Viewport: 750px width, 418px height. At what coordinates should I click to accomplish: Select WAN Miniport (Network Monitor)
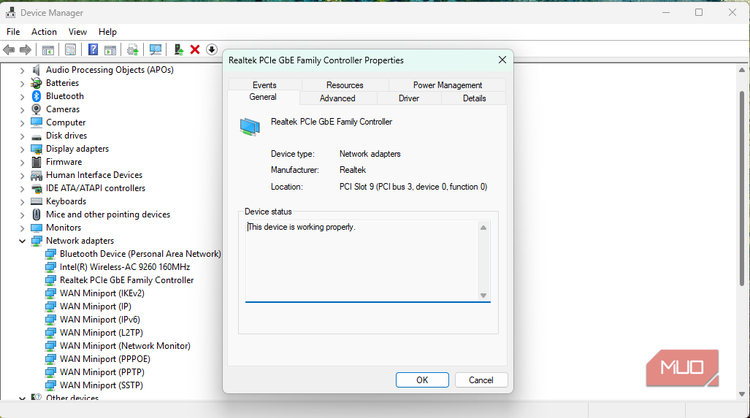[125, 346]
